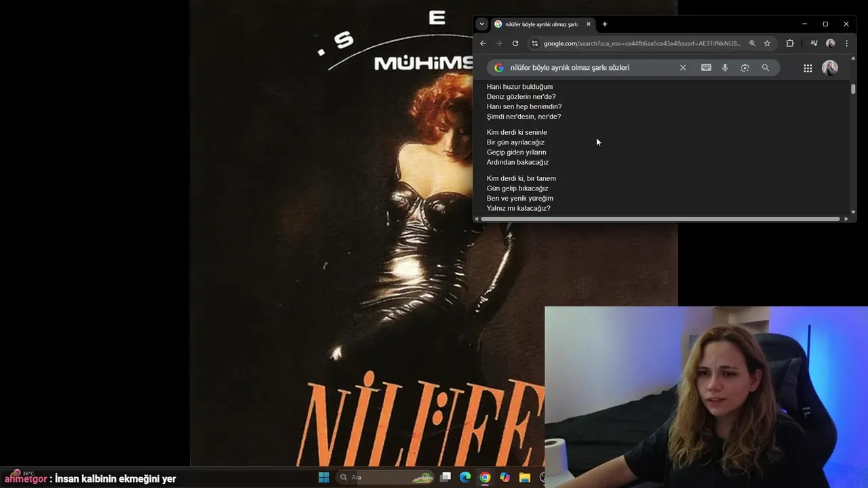View site information for google.com
The image size is (868, 488).
534,43
